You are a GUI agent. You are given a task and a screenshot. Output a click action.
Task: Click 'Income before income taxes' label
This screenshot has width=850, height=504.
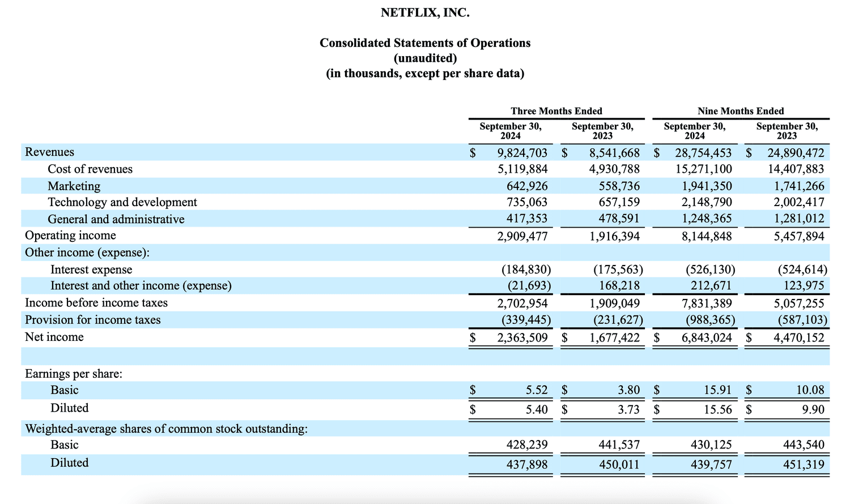[x=96, y=303]
